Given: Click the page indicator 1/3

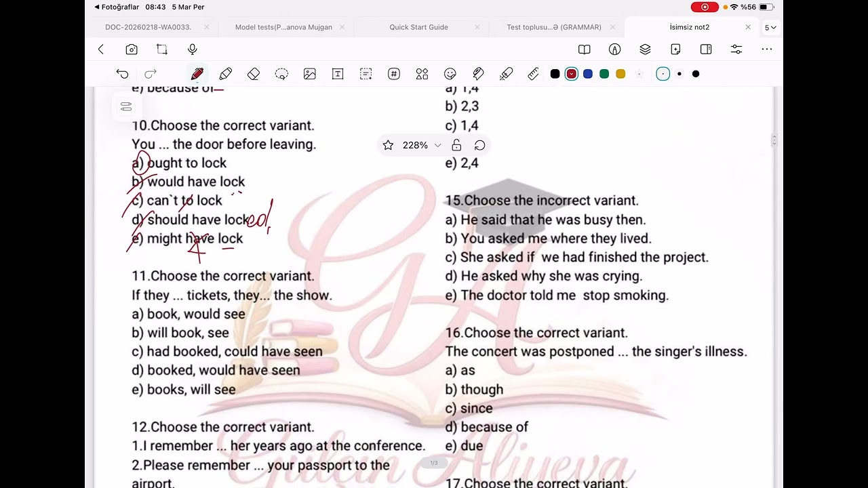Looking at the screenshot, I should coord(434,463).
